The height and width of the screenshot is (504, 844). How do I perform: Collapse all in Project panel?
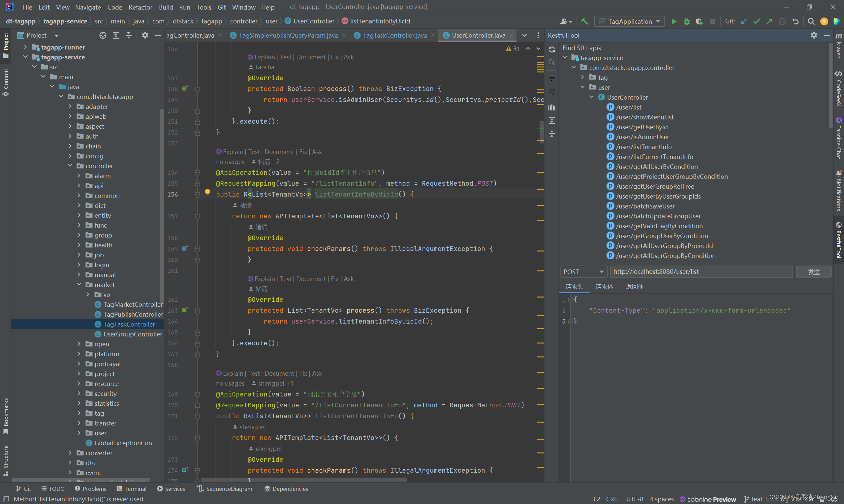128,35
